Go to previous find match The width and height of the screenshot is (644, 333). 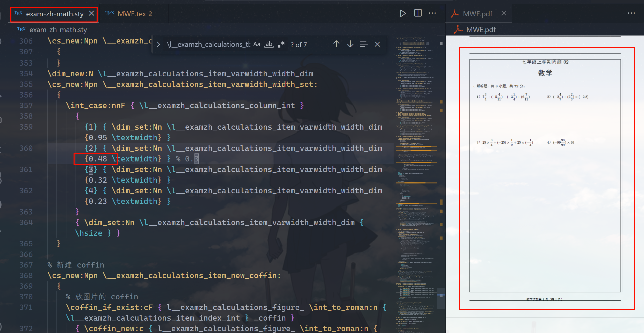(336, 44)
